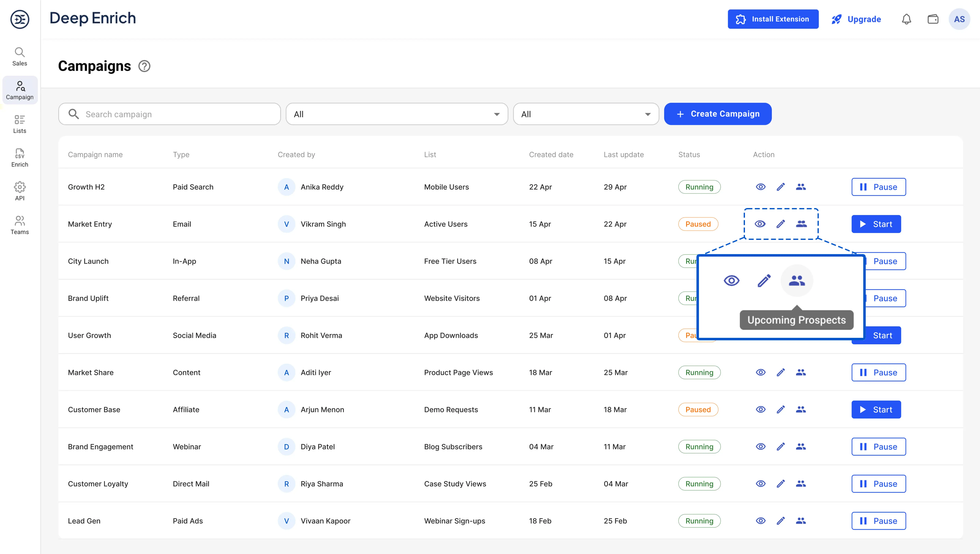The image size is (980, 554).
Task: Click the Priya Desai avatar
Action: point(286,298)
